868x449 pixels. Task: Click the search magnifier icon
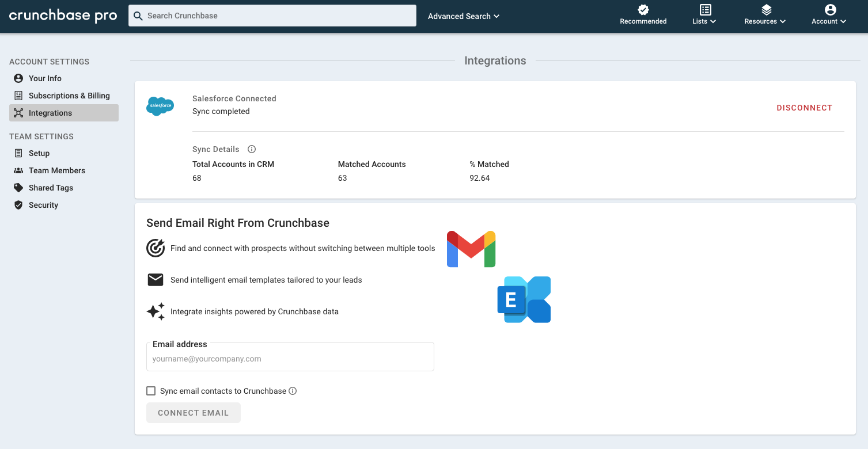[138, 16]
